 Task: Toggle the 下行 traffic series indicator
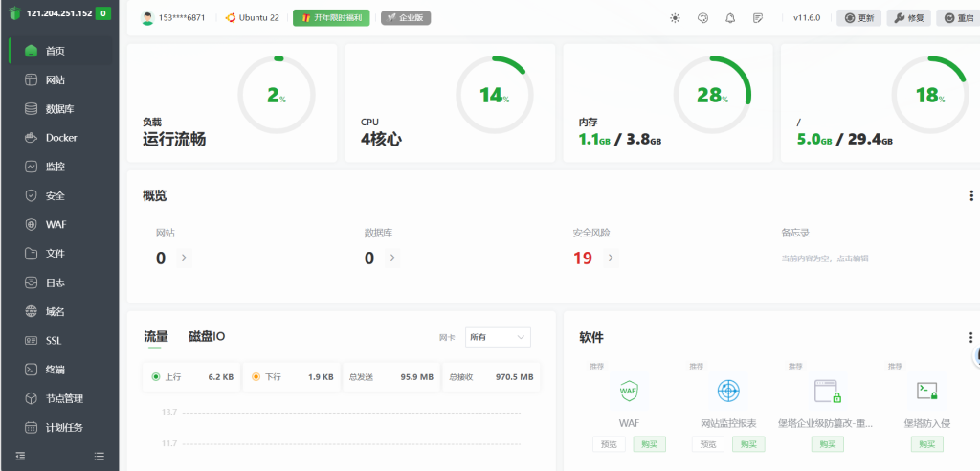[256, 377]
